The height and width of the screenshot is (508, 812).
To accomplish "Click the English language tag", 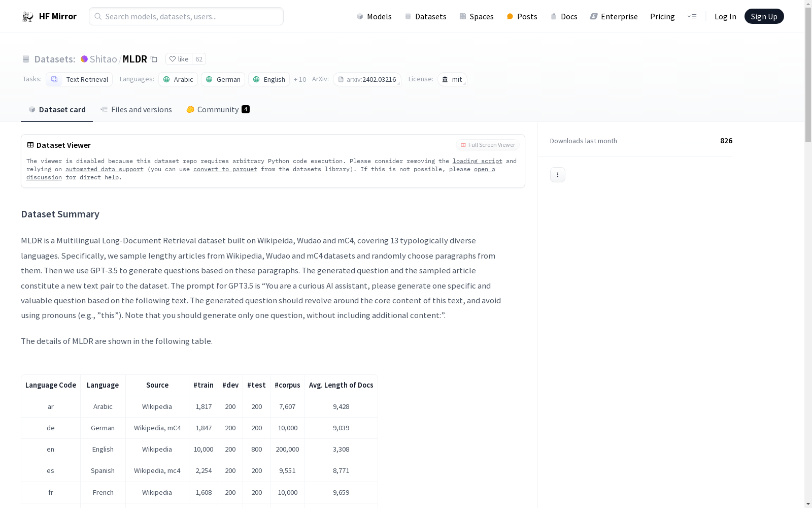I will pos(269,79).
